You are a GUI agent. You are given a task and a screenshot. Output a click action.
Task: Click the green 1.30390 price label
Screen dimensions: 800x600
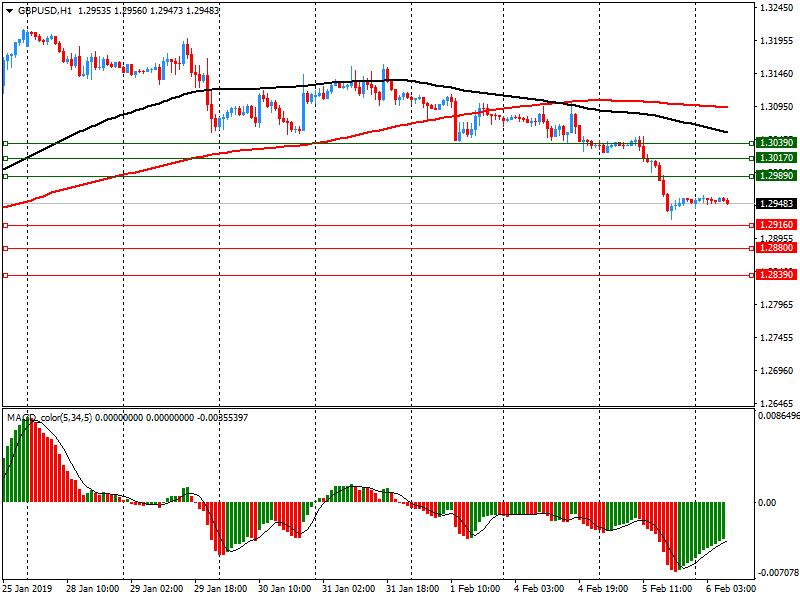tap(776, 143)
